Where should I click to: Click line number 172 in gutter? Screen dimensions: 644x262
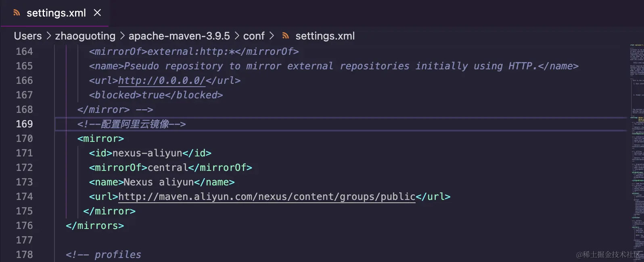(x=24, y=168)
